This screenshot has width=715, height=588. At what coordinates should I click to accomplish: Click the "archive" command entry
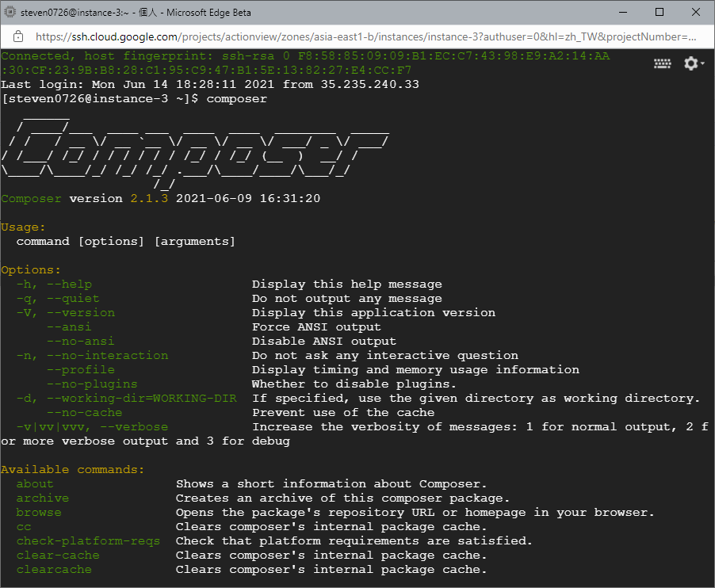coord(43,498)
